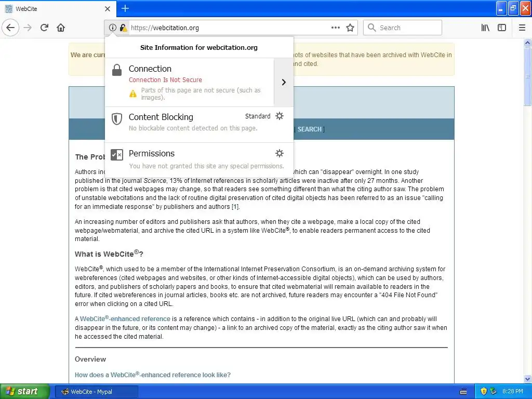Show the sidebars panel icon
The width and height of the screenshot is (532, 399).
(x=502, y=28)
